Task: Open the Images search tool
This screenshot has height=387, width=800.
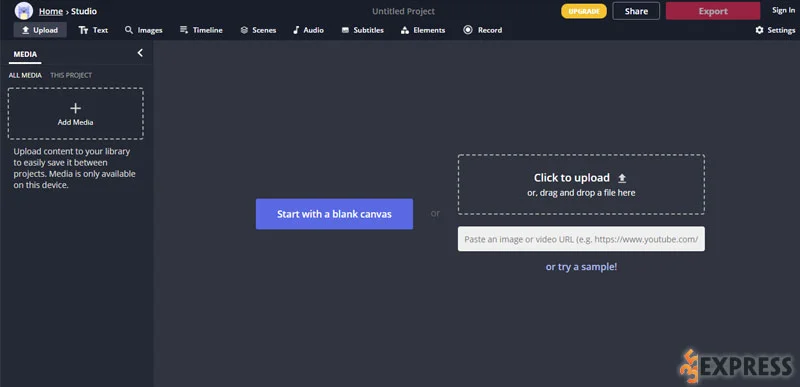Action: click(143, 30)
